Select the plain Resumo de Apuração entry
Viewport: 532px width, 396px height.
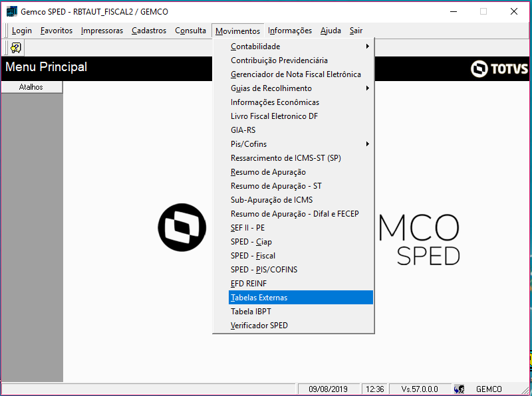tap(301, 172)
